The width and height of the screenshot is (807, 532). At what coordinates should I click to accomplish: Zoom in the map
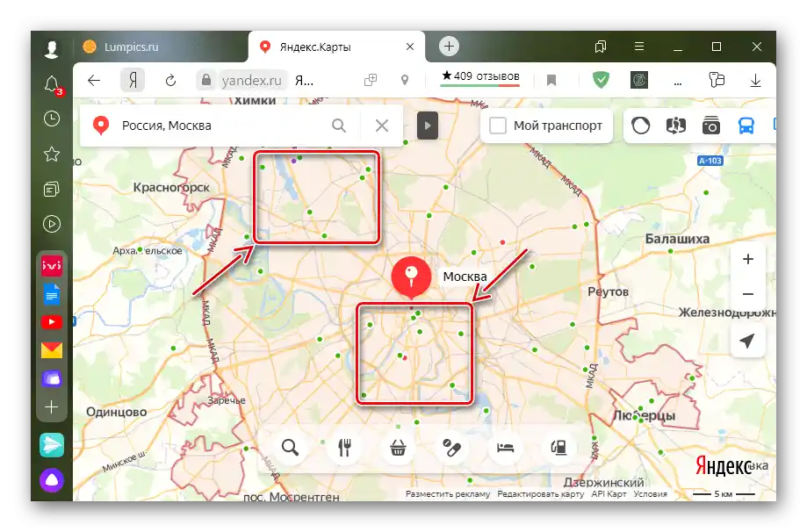tap(748, 259)
